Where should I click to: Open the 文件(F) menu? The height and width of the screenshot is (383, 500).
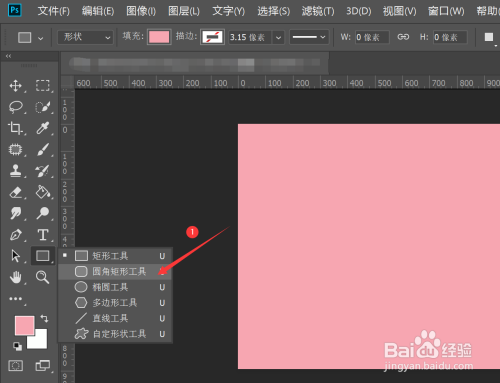(54, 11)
